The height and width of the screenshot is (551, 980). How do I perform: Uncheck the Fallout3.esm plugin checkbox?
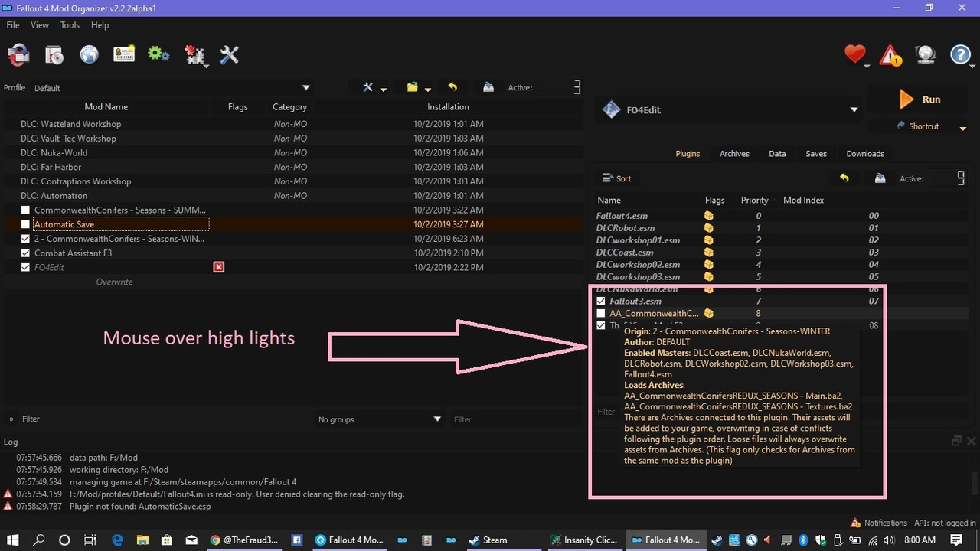click(601, 301)
